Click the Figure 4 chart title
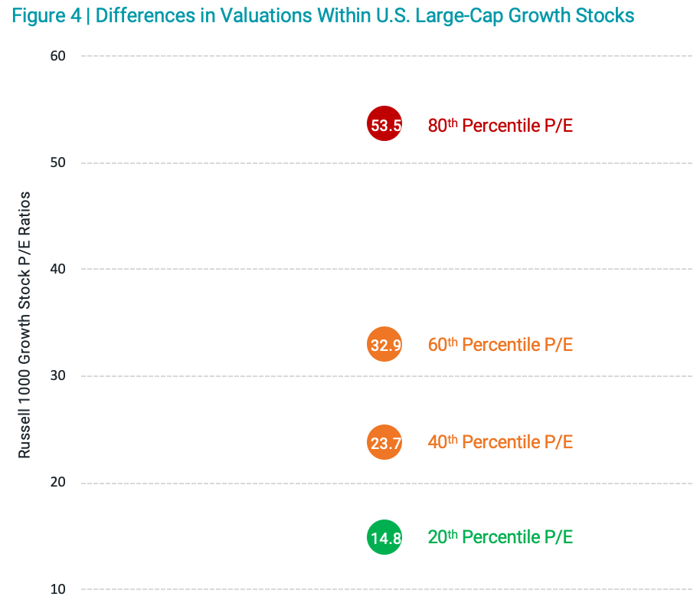Screen dimensions: 700x613 coord(323,16)
